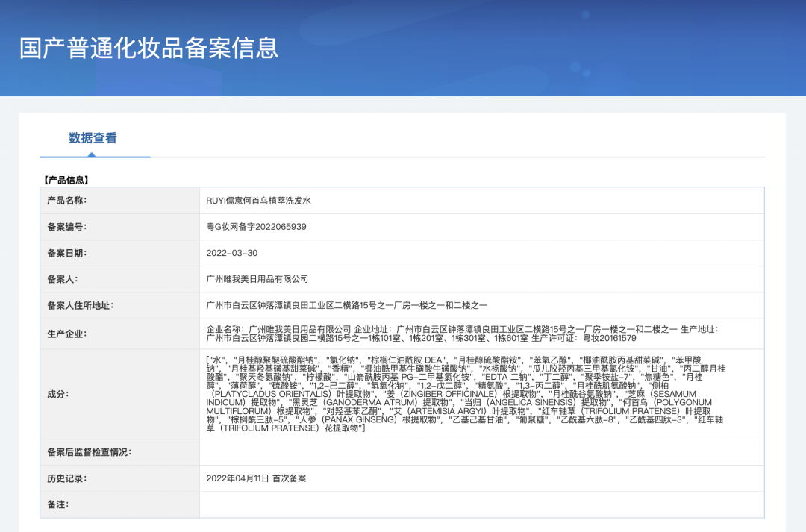Click the 生产企业 details text

tap(463, 334)
